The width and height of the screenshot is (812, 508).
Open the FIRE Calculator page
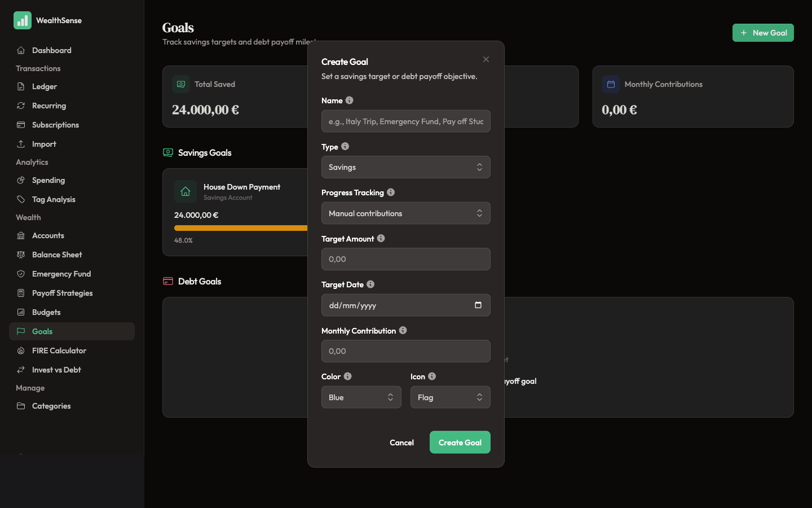tap(72, 351)
